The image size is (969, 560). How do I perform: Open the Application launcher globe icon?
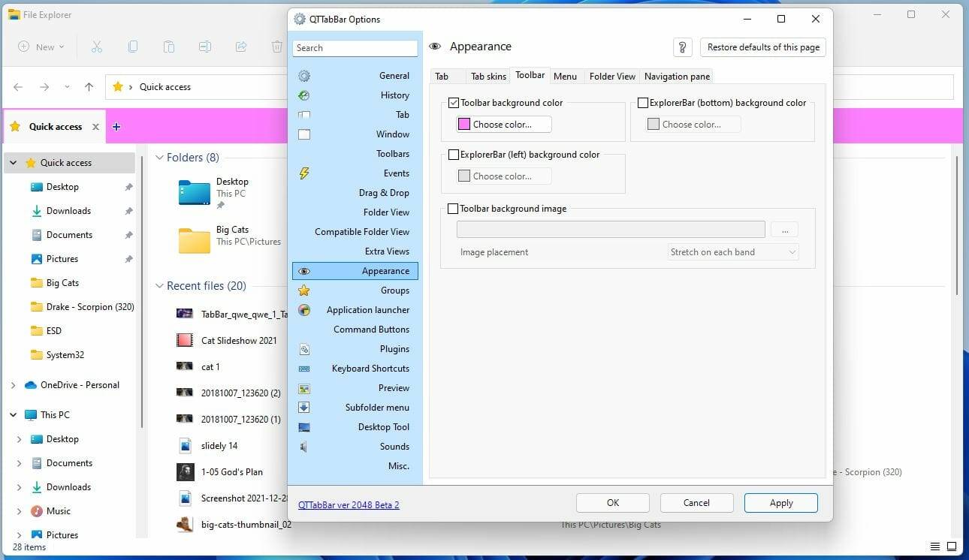pos(304,309)
